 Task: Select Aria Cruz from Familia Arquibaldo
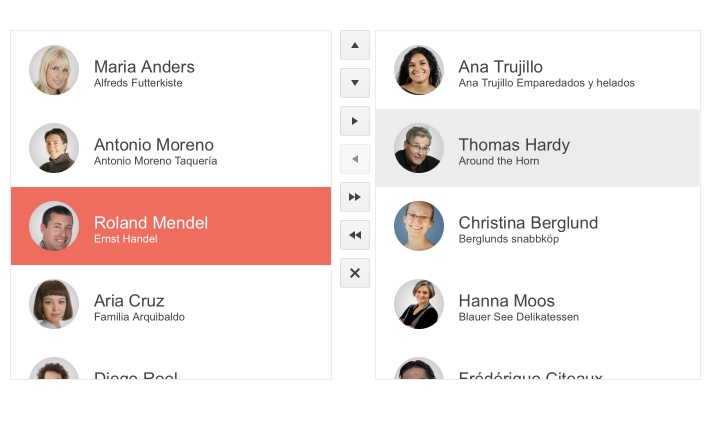coord(170,304)
